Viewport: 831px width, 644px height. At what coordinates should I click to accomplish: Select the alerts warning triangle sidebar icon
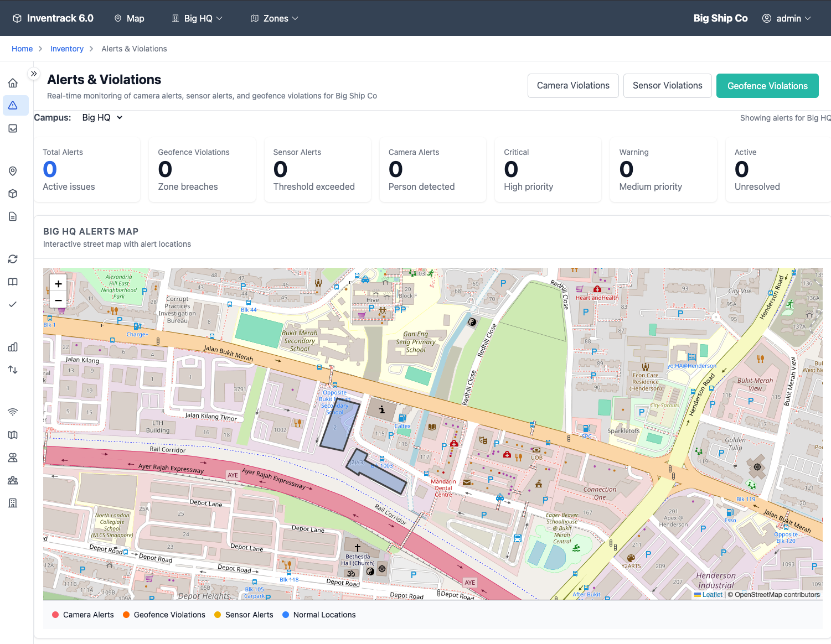tap(13, 105)
